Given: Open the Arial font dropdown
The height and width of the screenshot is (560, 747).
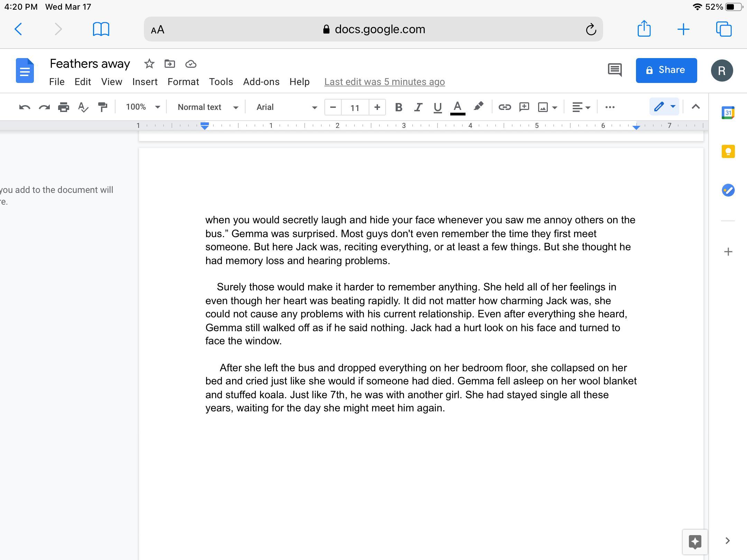Looking at the screenshot, I should [x=286, y=107].
